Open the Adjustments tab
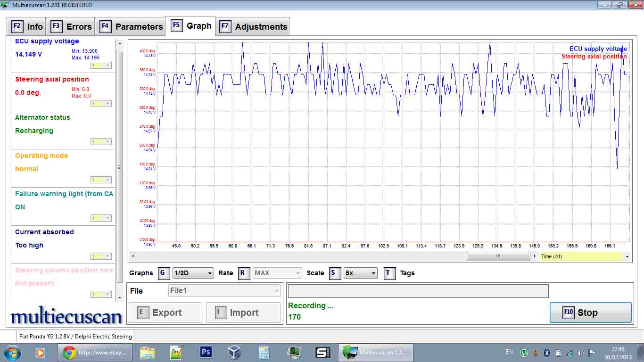Screen dimensions: 644x362 click(x=253, y=26)
